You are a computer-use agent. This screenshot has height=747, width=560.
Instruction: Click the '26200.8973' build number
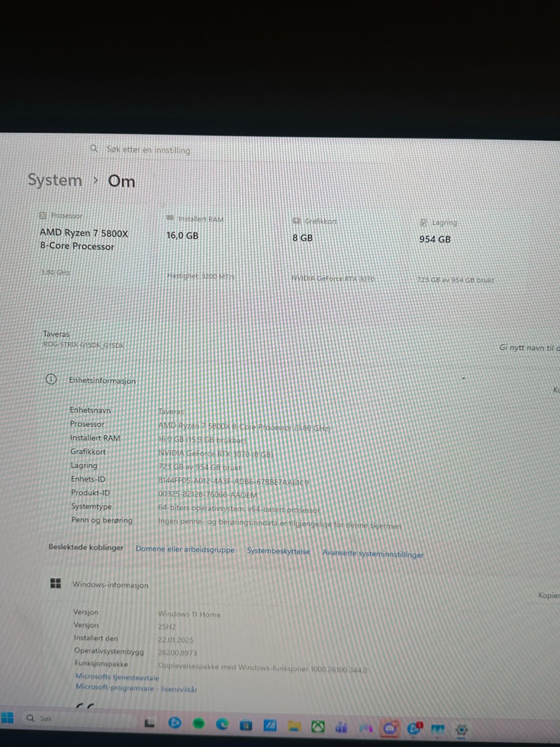177,652
